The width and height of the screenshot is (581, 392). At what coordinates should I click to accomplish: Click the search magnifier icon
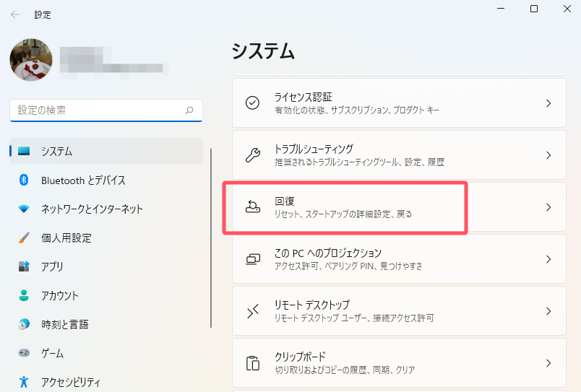pos(189,110)
